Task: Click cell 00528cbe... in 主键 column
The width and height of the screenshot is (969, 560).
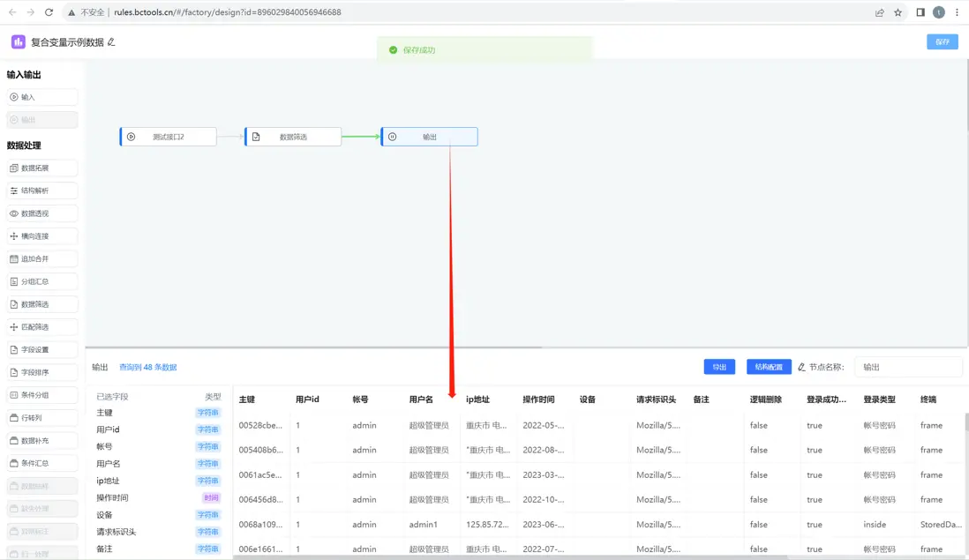Action: click(260, 425)
